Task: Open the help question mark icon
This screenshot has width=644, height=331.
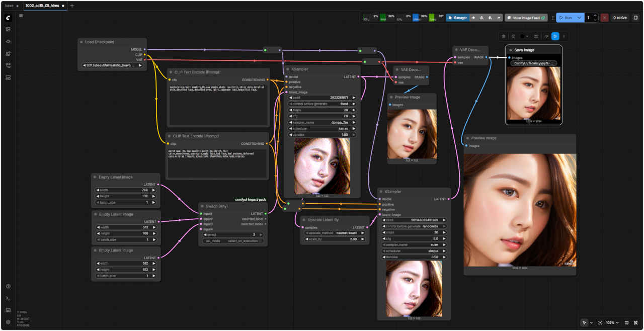Action: tap(8, 286)
